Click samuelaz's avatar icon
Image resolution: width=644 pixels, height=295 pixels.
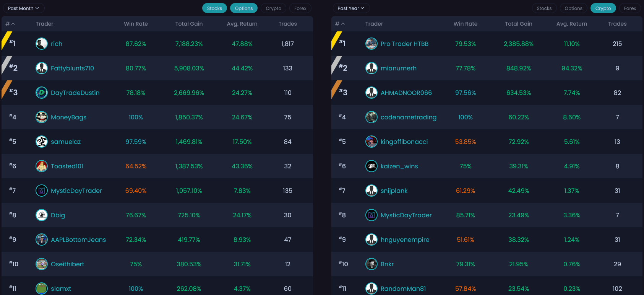point(42,142)
